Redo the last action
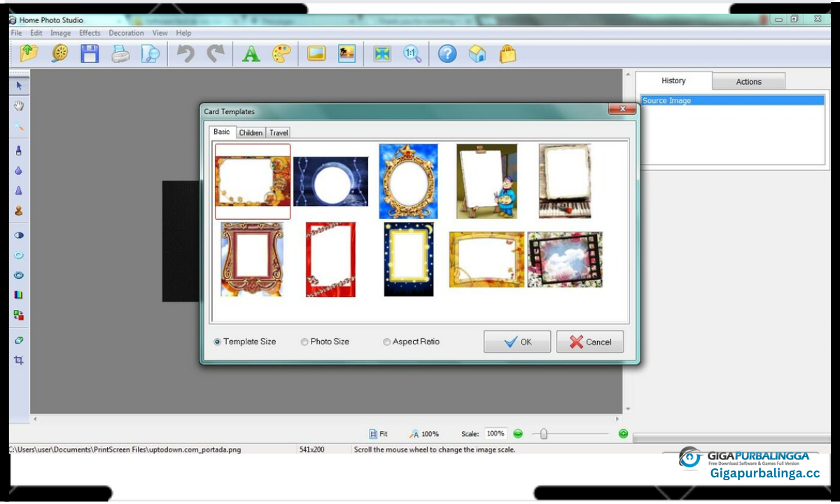840x504 pixels. click(x=216, y=53)
